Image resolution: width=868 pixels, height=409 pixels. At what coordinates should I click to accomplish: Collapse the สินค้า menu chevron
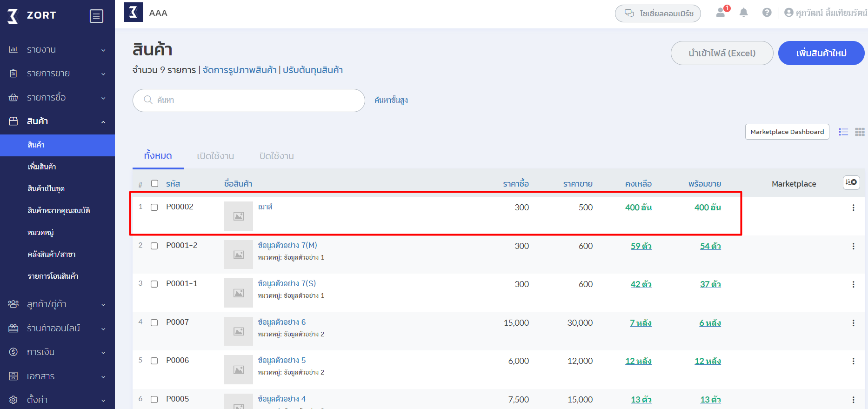coord(103,122)
